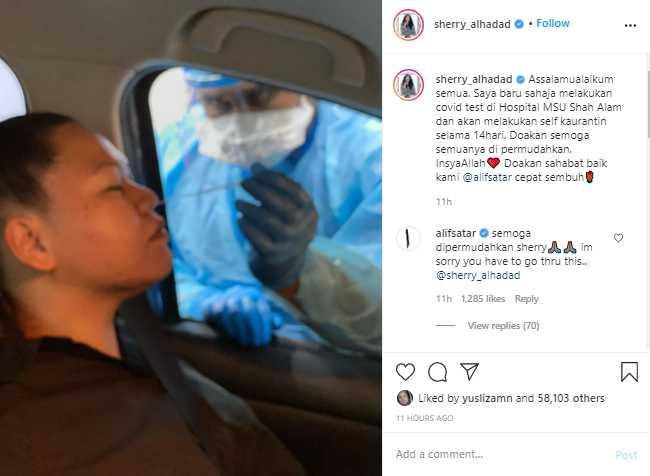Open the three-dot more options menu
This screenshot has height=476, width=650.
click(x=630, y=26)
